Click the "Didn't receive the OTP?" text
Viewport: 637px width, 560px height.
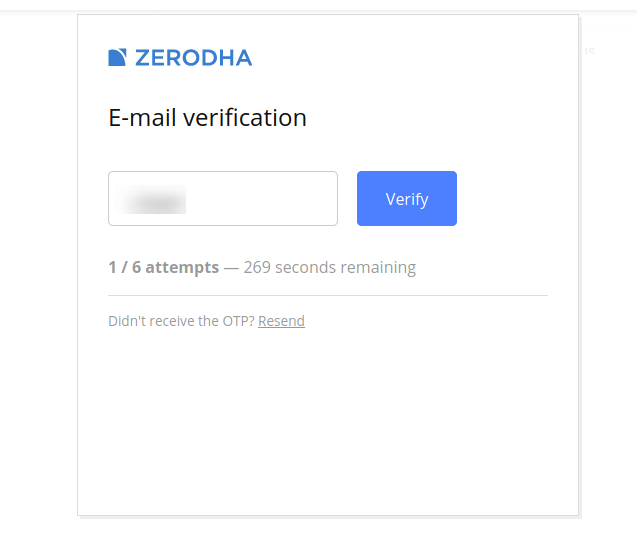pyautogui.click(x=181, y=321)
